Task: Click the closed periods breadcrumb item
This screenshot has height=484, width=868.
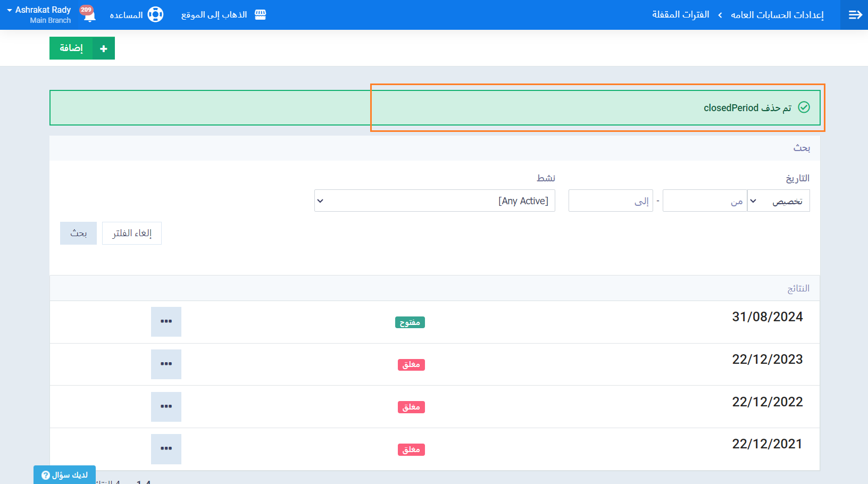Action: pos(680,15)
